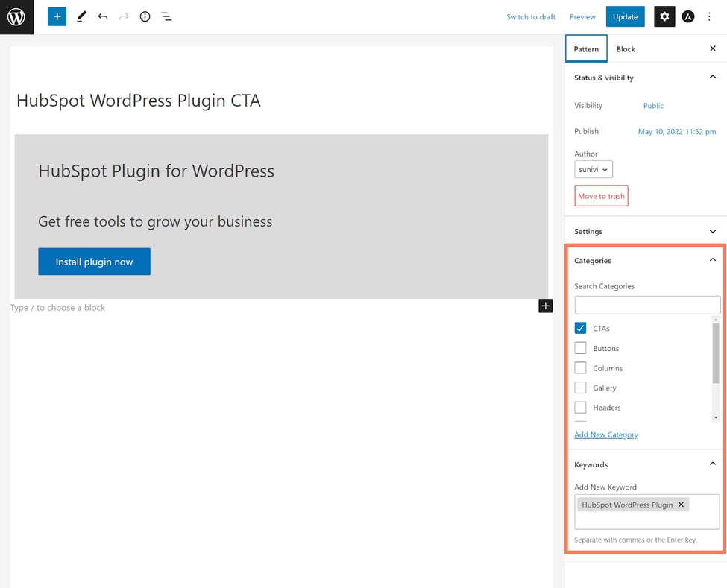
Task: Click the Update button
Action: click(x=625, y=17)
